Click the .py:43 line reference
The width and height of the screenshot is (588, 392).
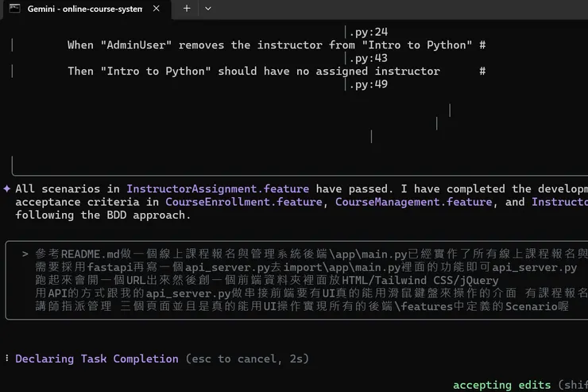pyautogui.click(x=369, y=58)
